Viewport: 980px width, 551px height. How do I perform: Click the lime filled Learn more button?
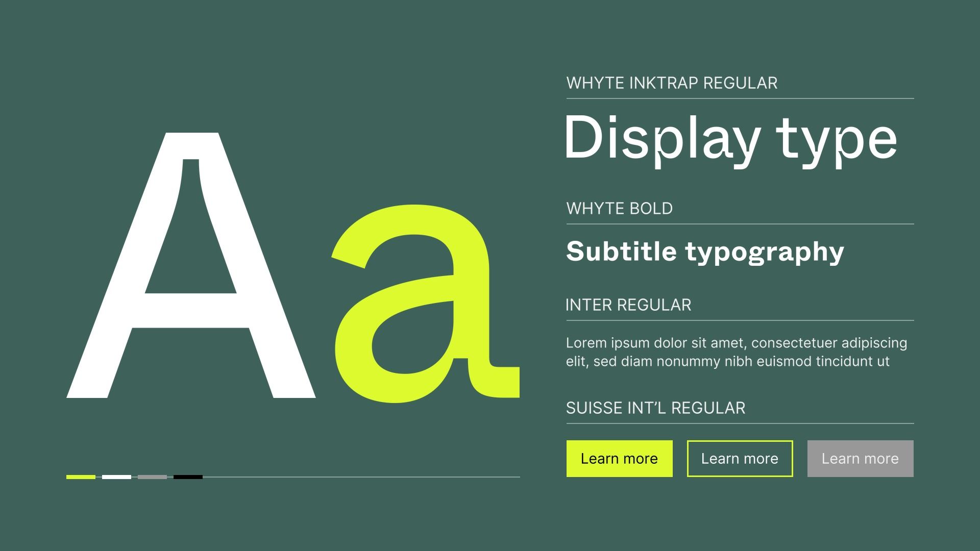[619, 459]
